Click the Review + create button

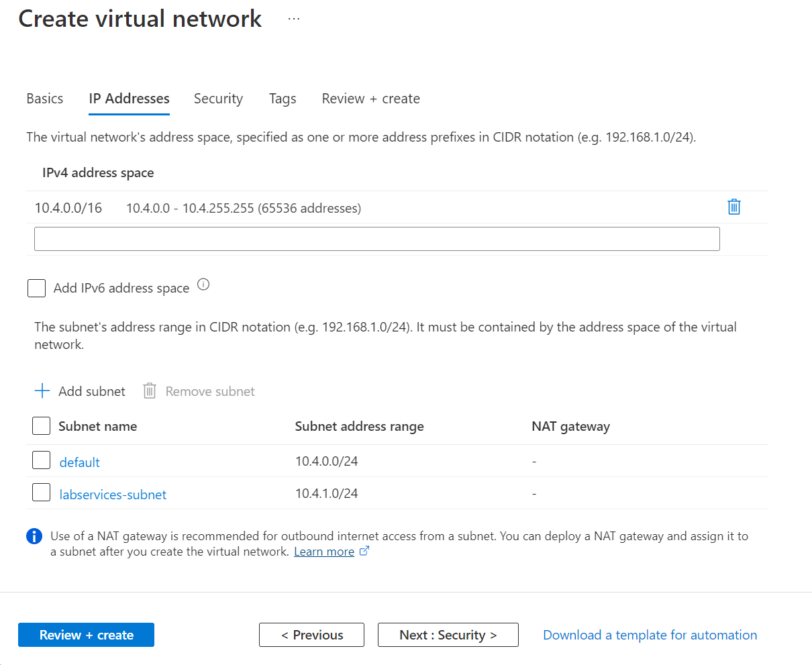[x=86, y=634]
